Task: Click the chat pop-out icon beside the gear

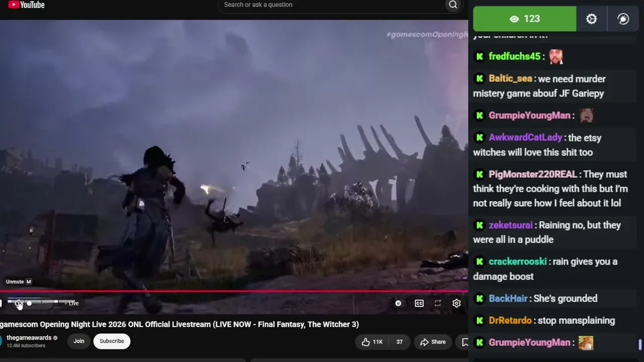Action: click(623, 19)
